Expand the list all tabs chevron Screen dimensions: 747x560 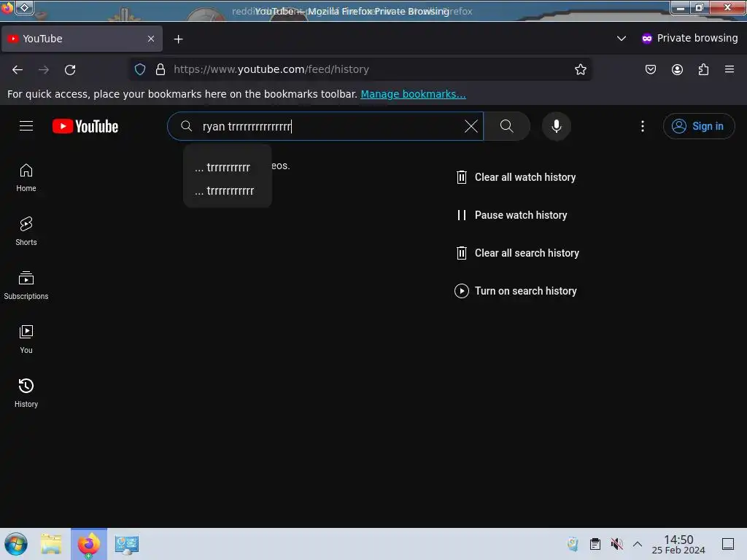(x=622, y=39)
